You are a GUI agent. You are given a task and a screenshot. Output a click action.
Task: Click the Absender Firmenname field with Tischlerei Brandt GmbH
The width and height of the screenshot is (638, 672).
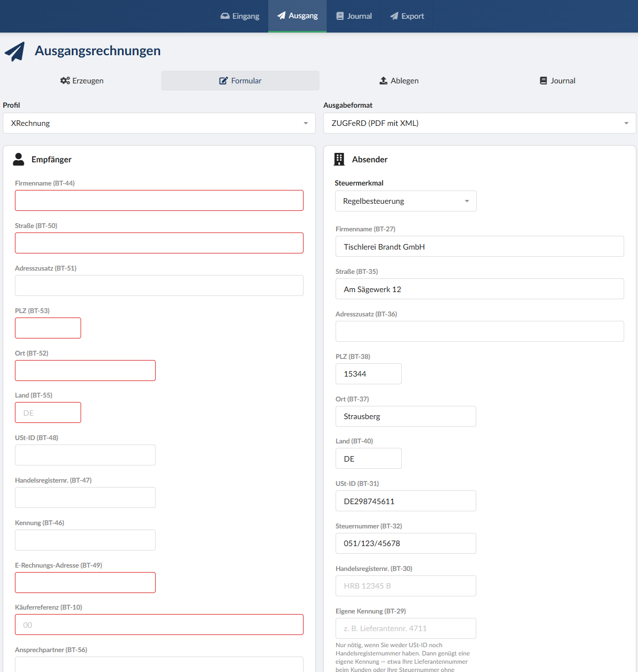(x=480, y=246)
